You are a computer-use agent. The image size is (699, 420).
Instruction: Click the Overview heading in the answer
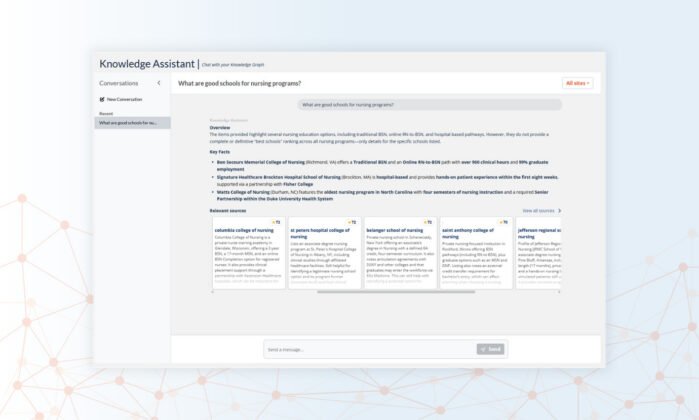(220, 128)
